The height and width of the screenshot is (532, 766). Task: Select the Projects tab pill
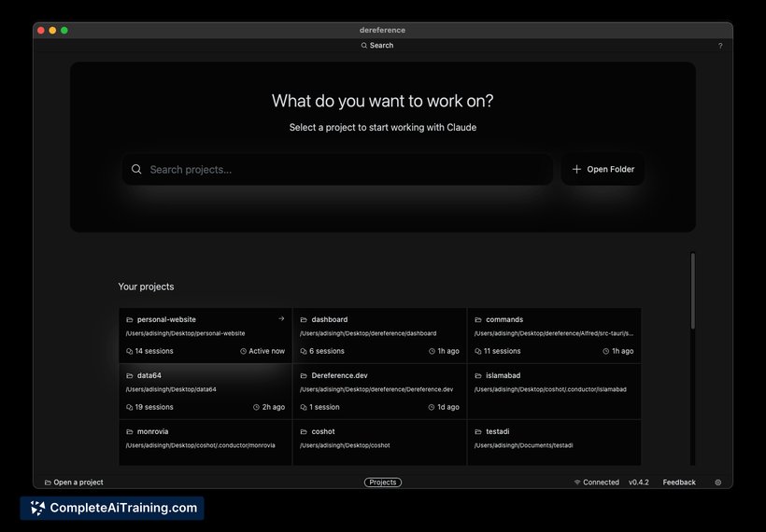383,483
